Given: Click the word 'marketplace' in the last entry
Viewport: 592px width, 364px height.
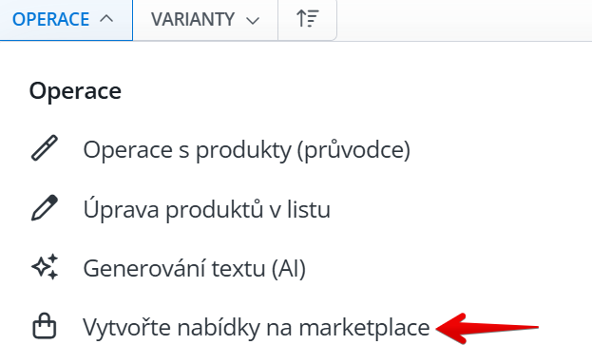Looking at the screenshot, I should pyautogui.click(x=364, y=328).
